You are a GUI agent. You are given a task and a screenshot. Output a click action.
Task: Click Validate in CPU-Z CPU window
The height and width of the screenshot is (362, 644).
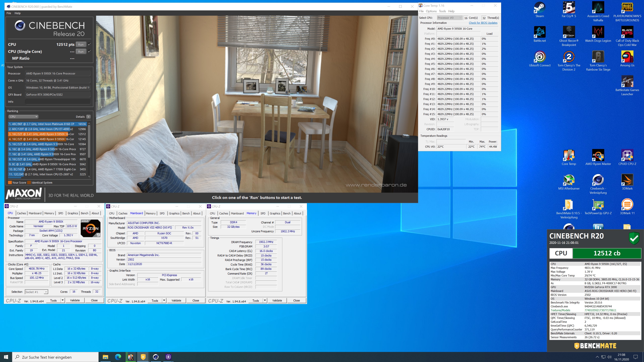pyautogui.click(x=75, y=300)
